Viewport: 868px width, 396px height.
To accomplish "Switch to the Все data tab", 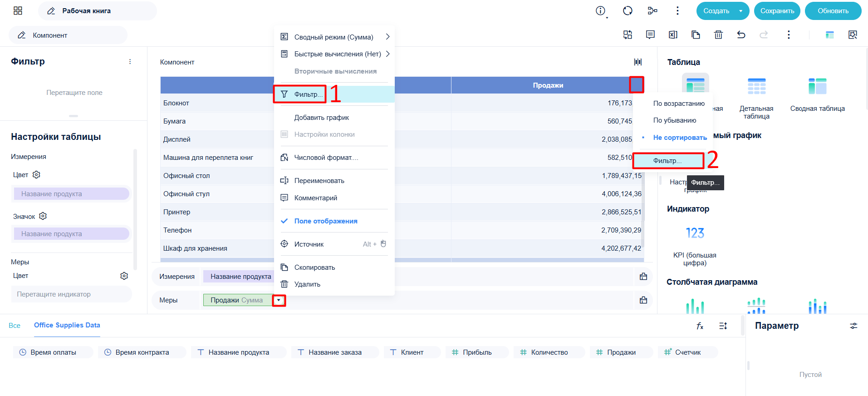I will pos(15,325).
